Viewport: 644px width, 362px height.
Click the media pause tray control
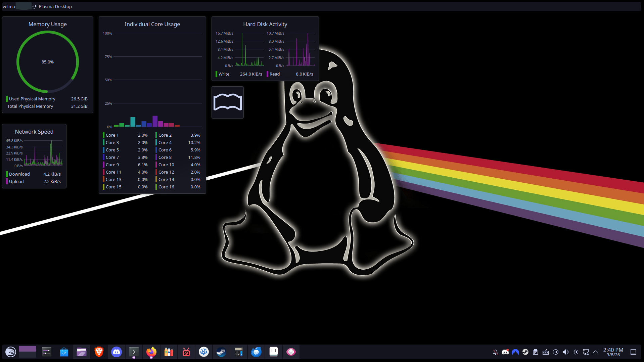pos(556,352)
